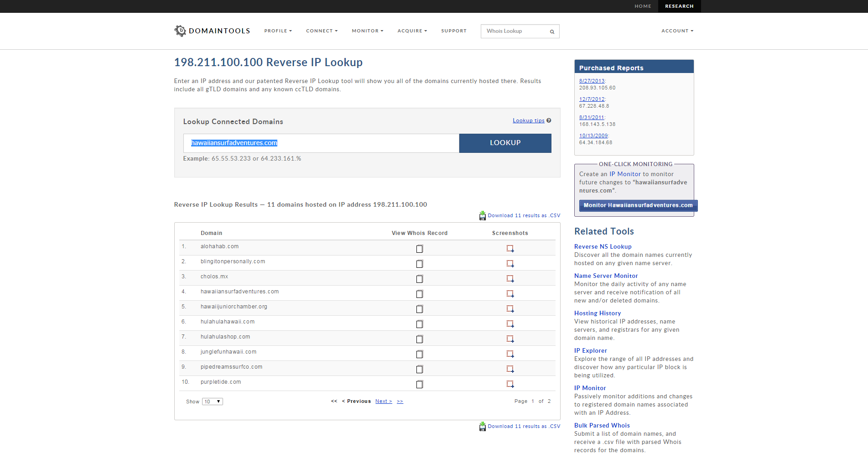Screen dimensions: 868x454
Task: Open the Support menu item
Action: (453, 31)
